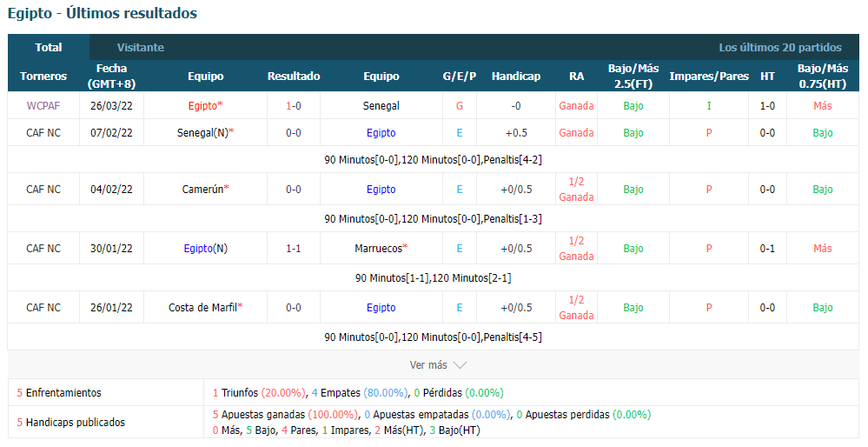Click the Penaltis[4-2] detail line
The width and height of the screenshot is (868, 447).
[x=433, y=159]
